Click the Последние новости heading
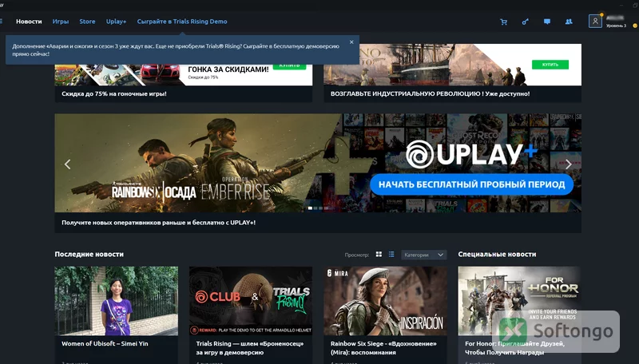Viewport: 639px width, 364px height. pyautogui.click(x=89, y=254)
